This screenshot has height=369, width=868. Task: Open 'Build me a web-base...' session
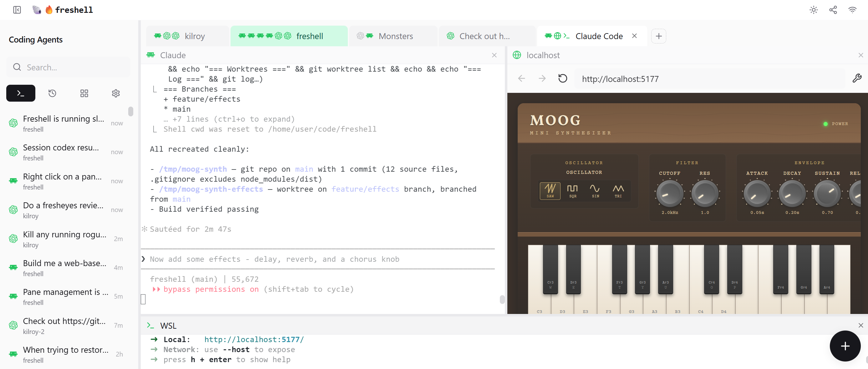pyautogui.click(x=66, y=268)
